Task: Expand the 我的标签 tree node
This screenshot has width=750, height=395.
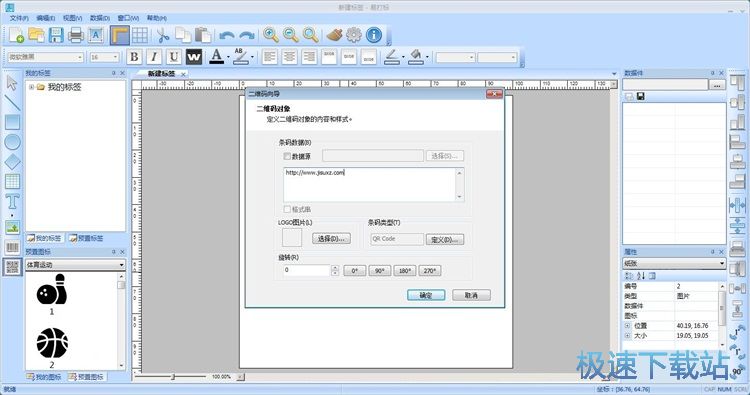Action: click(32, 87)
